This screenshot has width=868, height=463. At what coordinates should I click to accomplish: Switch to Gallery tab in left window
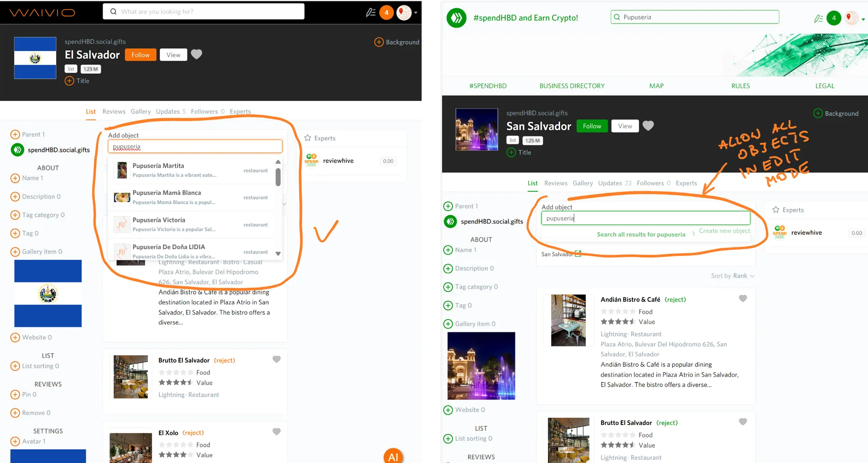coord(141,112)
